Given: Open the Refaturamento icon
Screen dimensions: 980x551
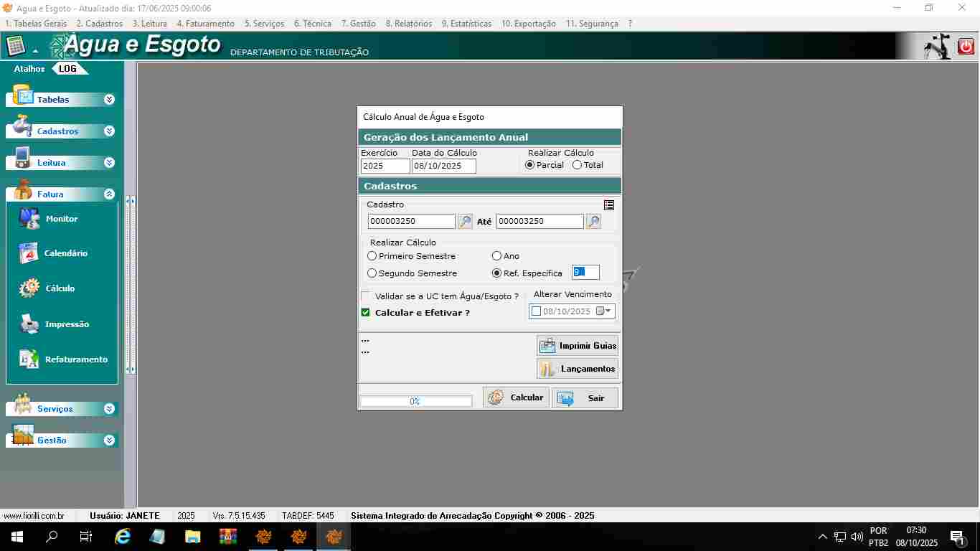Looking at the screenshot, I should (29, 359).
